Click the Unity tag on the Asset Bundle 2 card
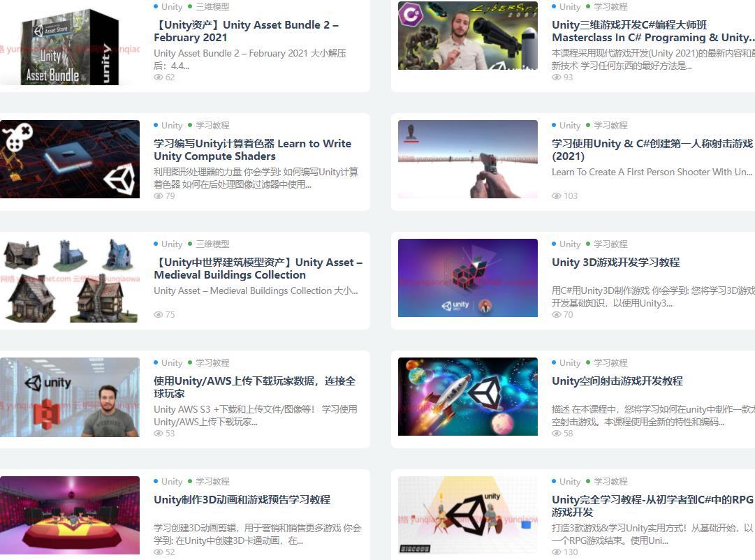Screen dimensions: 755x560 (172, 7)
